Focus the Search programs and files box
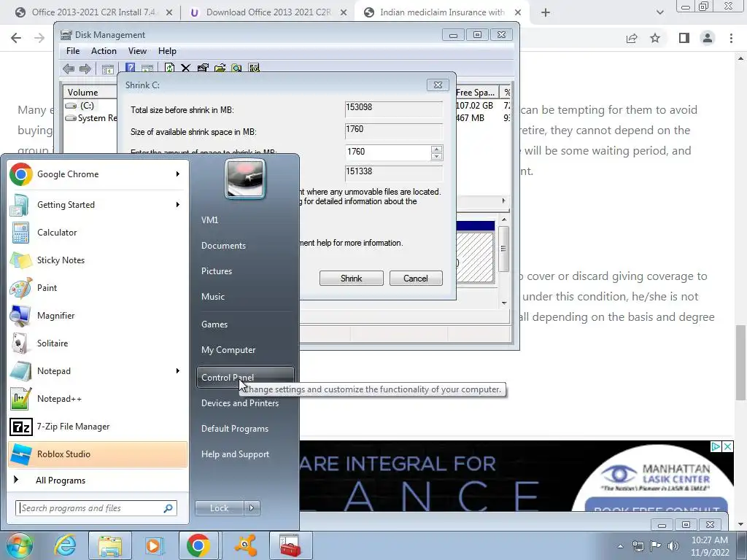The width and height of the screenshot is (747, 560). pos(96,508)
